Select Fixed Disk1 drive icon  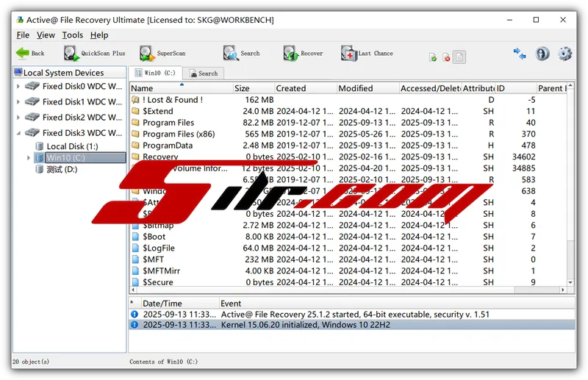pos(32,101)
